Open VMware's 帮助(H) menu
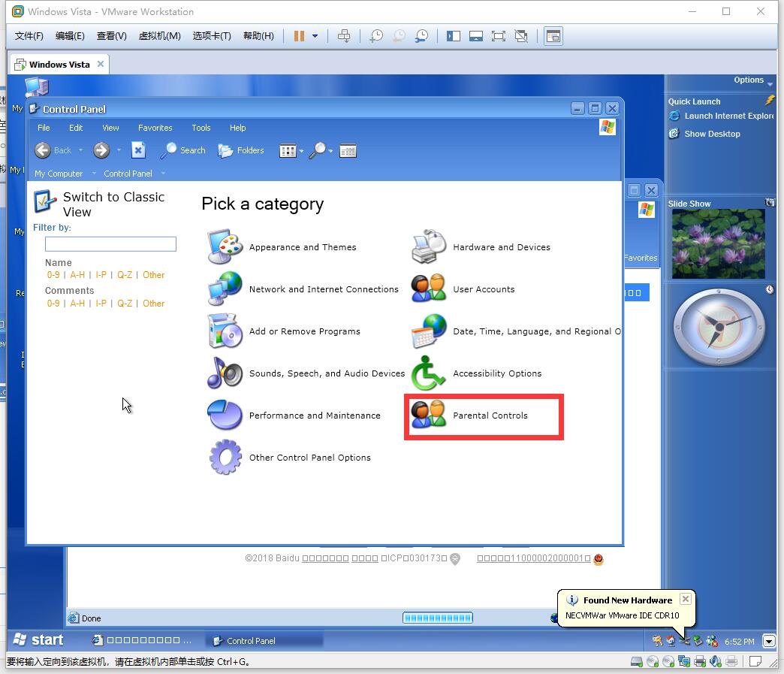The width and height of the screenshot is (784, 674). (x=258, y=36)
